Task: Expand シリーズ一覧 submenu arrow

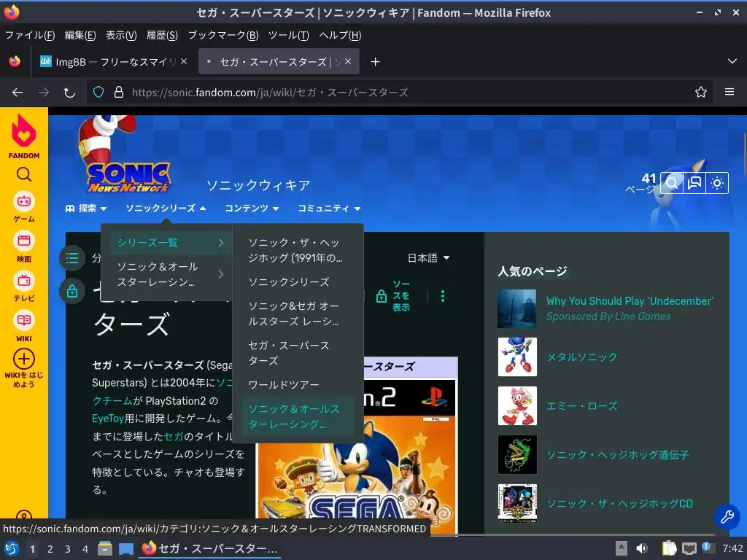Action: 220,243
